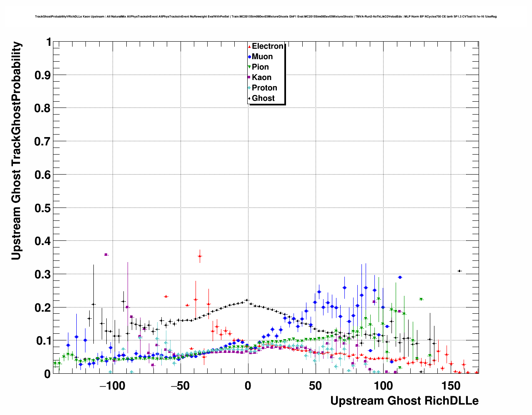Click the blue Muon circle legend marker
The height and width of the screenshot is (415, 532).
[249, 57]
